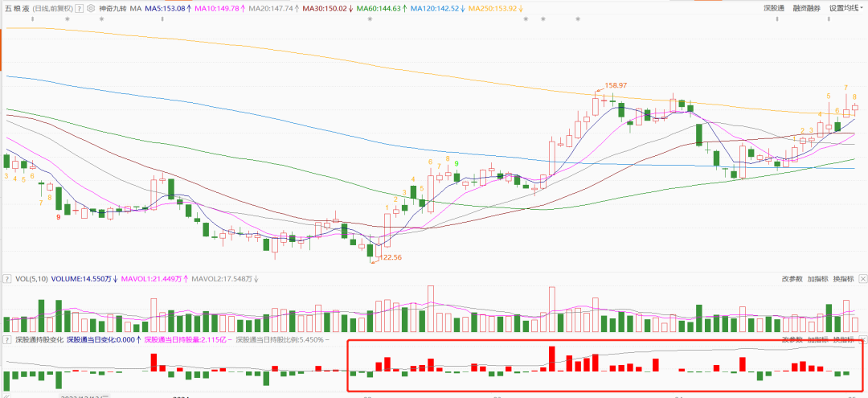868x398 pixels.
Task: Select the MA5:153.08 moving average label
Action: point(167,8)
